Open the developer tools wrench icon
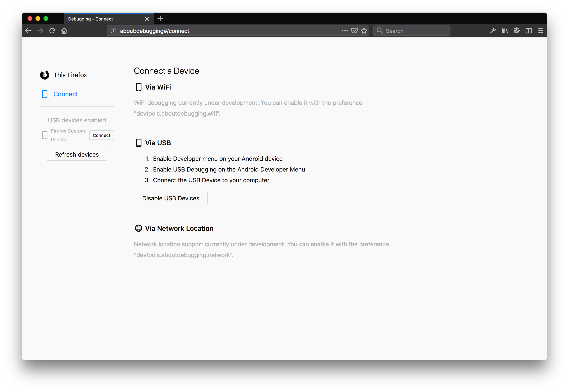Viewport: 569px width, 392px height. [493, 31]
